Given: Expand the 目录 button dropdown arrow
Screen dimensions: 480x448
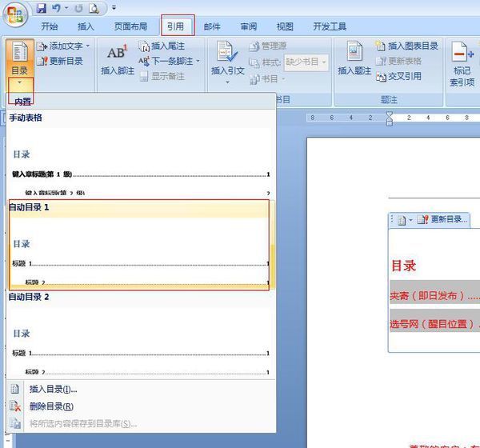Looking at the screenshot, I should pyautogui.click(x=19, y=82).
